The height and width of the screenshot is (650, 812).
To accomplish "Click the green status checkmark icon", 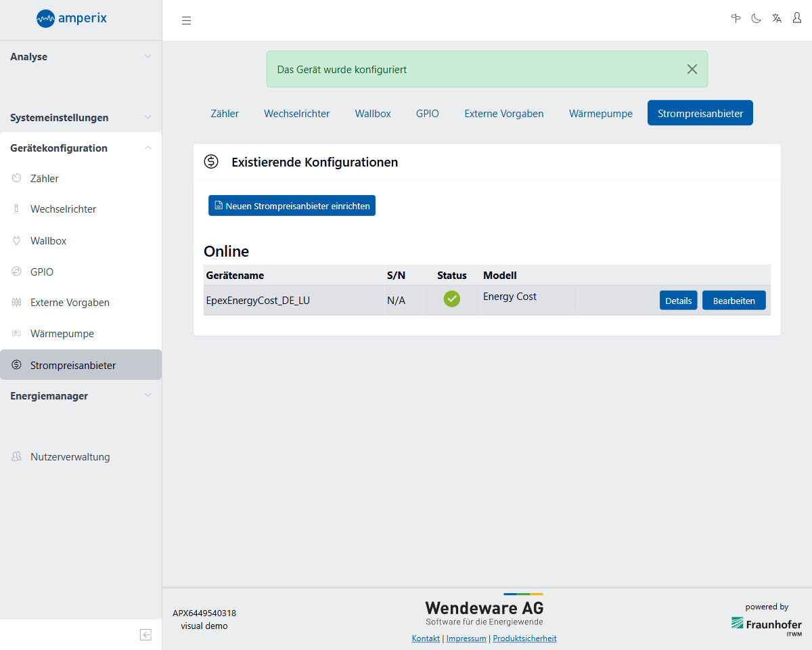I will tap(451, 299).
